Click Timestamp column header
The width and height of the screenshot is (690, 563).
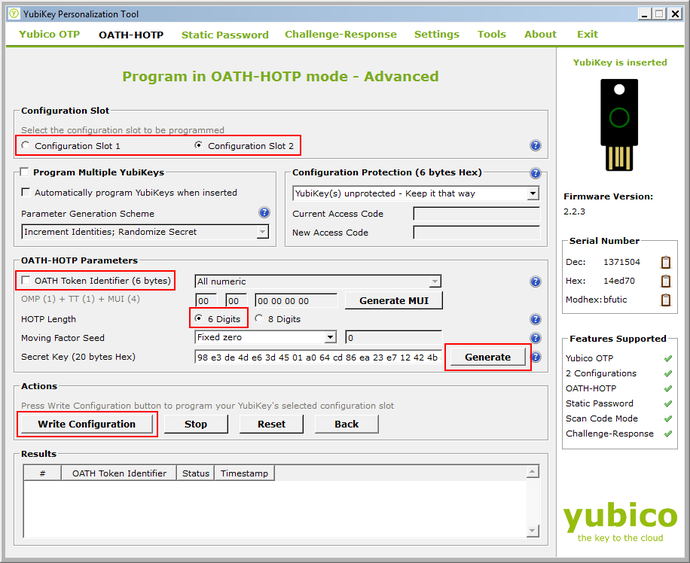pos(244,473)
